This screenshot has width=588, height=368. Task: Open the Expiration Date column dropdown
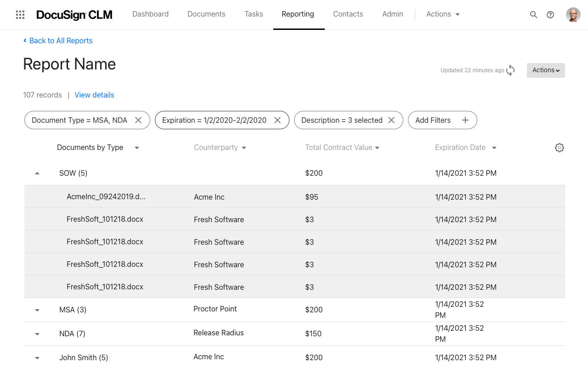494,148
